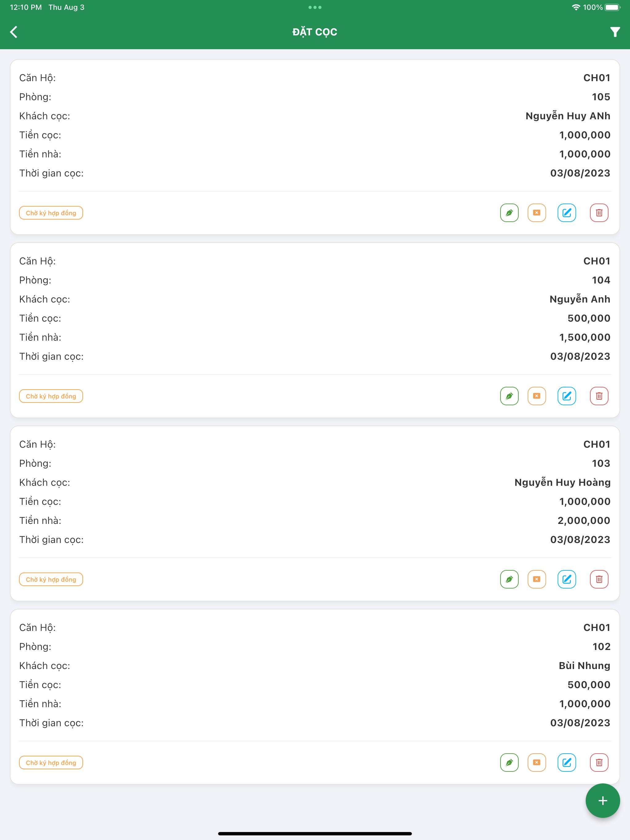Delete the deposit for room 105

(599, 213)
